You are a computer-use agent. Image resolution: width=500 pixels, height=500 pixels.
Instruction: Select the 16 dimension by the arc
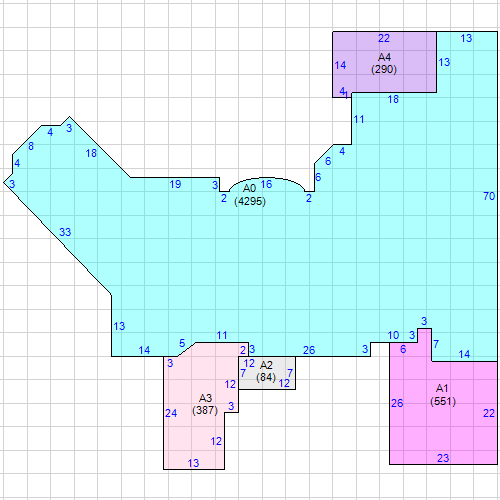point(266,184)
